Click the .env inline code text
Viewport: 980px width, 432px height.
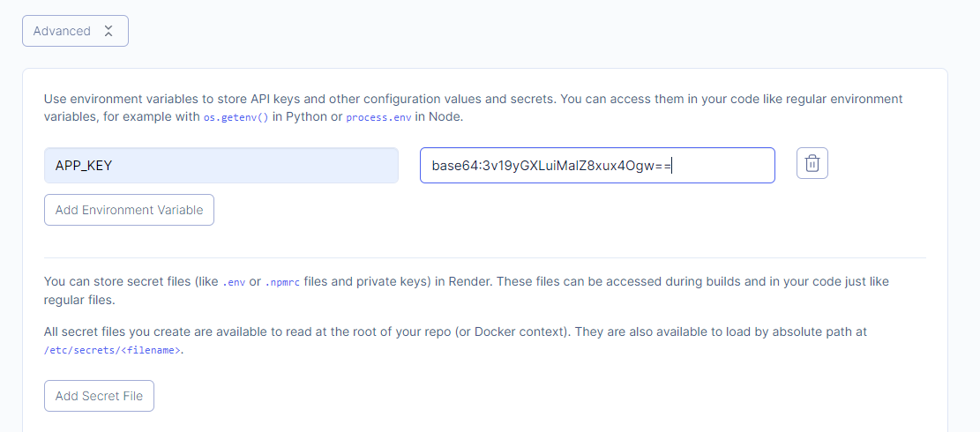tap(235, 282)
